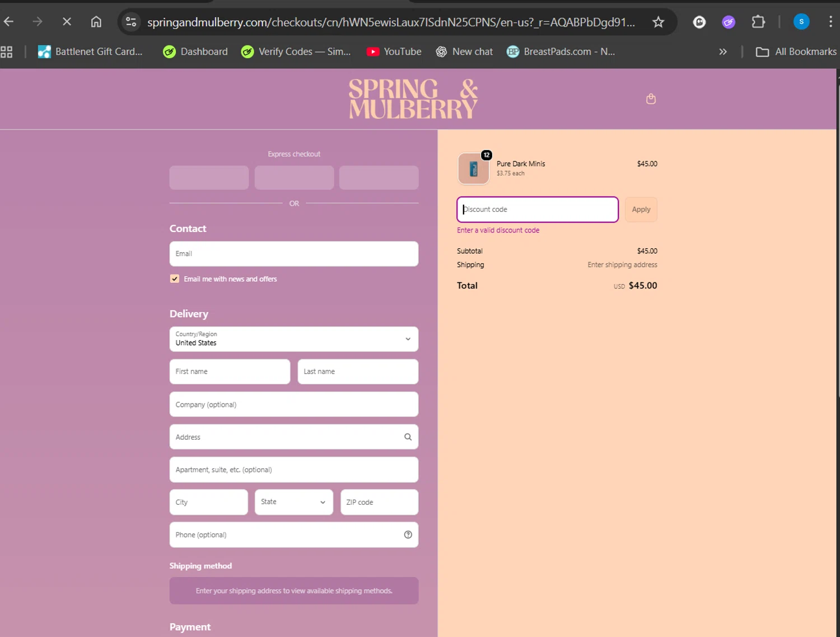Click the shipping method placeholder message box
Viewport: 840px width, 637px height.
pyautogui.click(x=294, y=590)
